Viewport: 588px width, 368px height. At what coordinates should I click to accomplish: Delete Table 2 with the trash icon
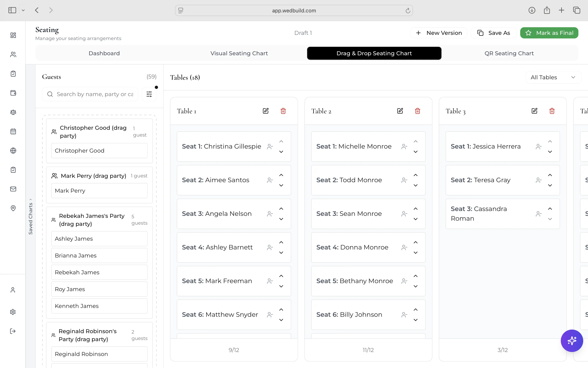pyautogui.click(x=418, y=111)
